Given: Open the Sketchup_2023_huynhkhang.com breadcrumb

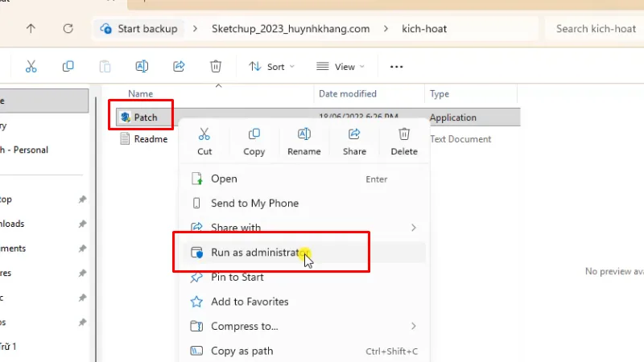Looking at the screenshot, I should pyautogui.click(x=291, y=29).
